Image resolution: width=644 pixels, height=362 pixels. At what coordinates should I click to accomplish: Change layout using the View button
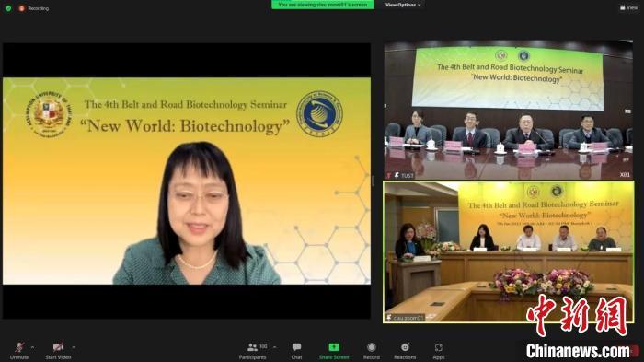(x=628, y=7)
